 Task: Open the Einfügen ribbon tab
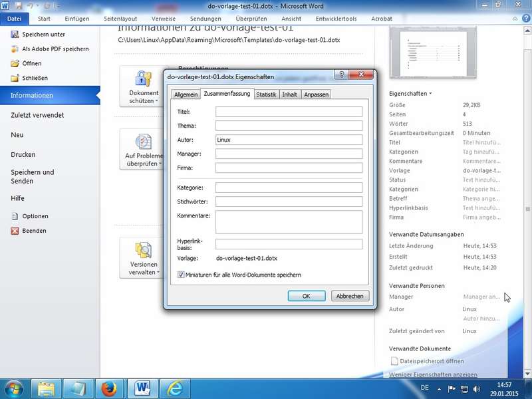[x=77, y=19]
